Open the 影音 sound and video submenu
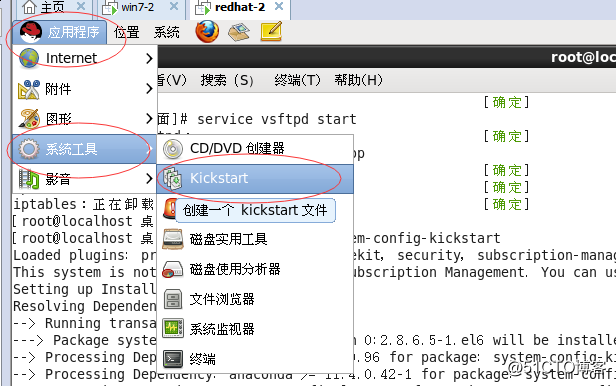616x386 pixels. [x=85, y=179]
